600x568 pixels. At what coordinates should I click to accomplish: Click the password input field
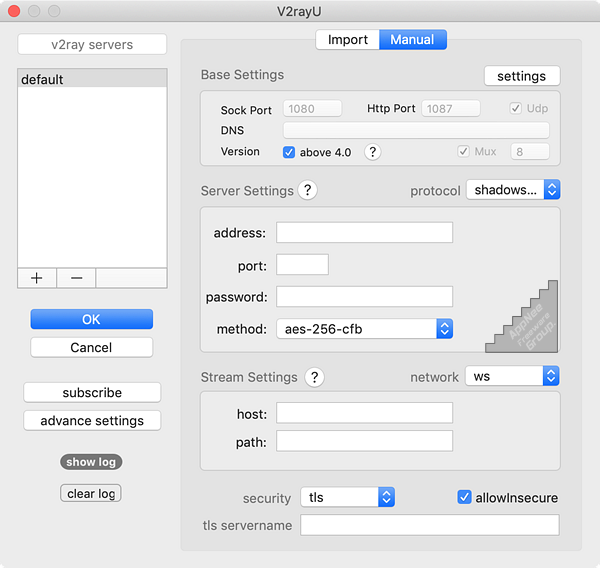pyautogui.click(x=365, y=296)
